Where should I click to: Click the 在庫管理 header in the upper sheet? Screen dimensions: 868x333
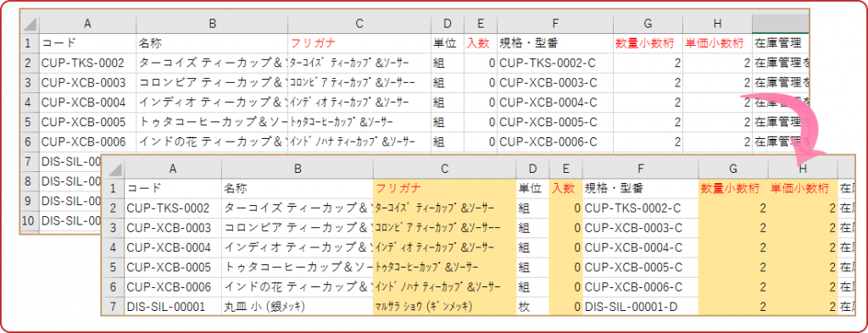coord(780,43)
